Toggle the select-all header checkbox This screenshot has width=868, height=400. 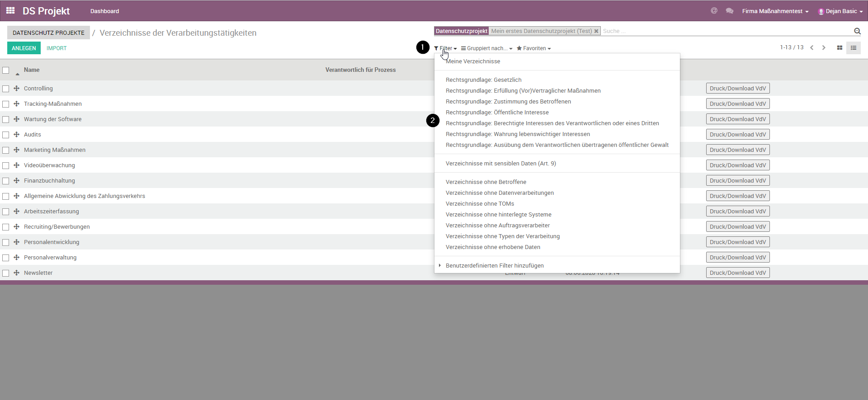(6, 70)
